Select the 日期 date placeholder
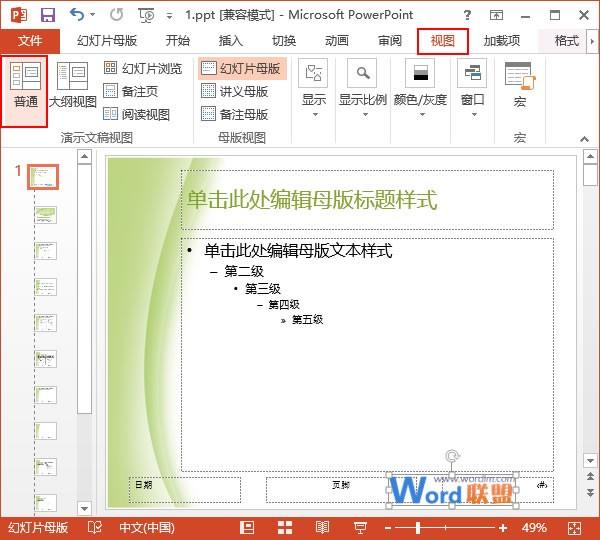Image resolution: width=600 pixels, height=540 pixels. click(185, 490)
